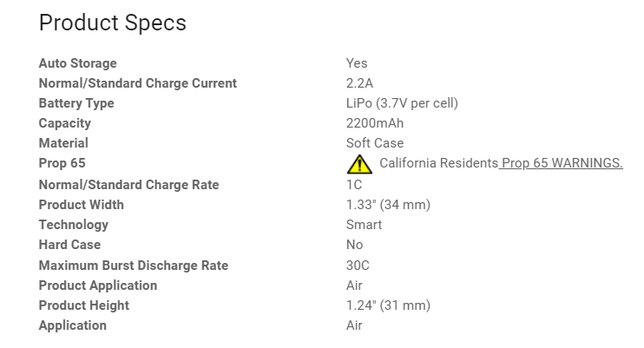Click the Product Height label
The image size is (644, 348).
[x=84, y=305]
